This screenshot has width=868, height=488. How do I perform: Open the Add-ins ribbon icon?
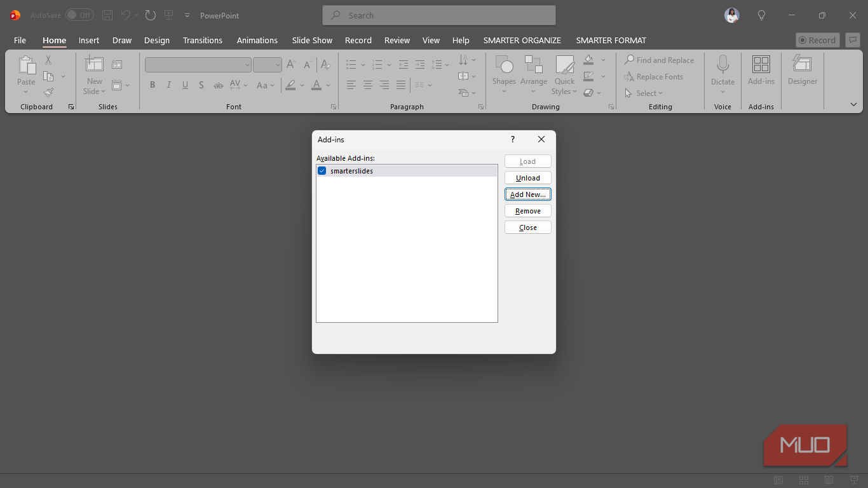(761, 65)
